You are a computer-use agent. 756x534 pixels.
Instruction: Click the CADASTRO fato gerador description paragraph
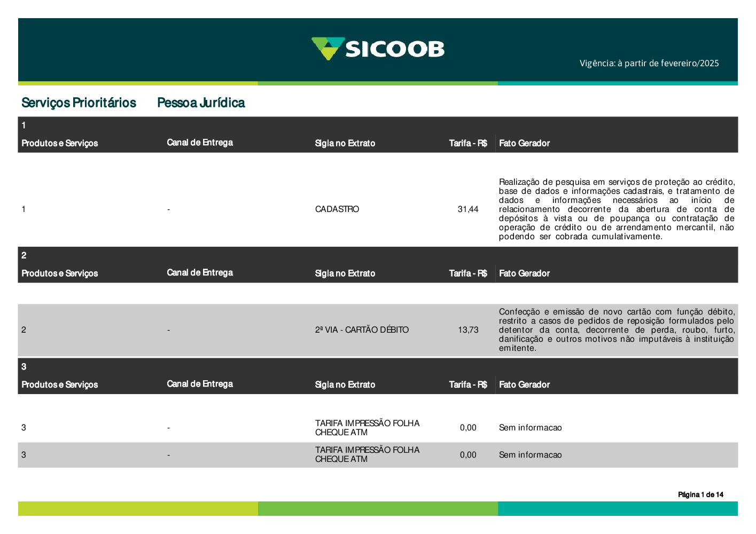point(617,209)
